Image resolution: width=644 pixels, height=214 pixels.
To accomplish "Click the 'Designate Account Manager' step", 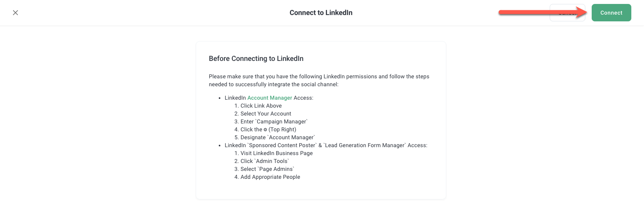I will (277, 137).
